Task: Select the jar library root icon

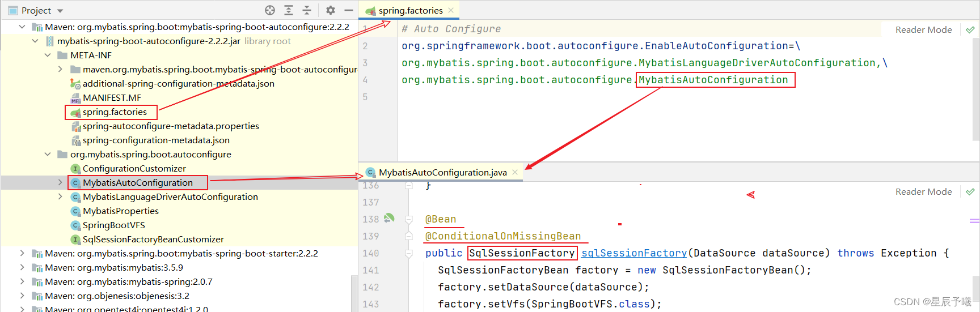Action: (x=50, y=41)
